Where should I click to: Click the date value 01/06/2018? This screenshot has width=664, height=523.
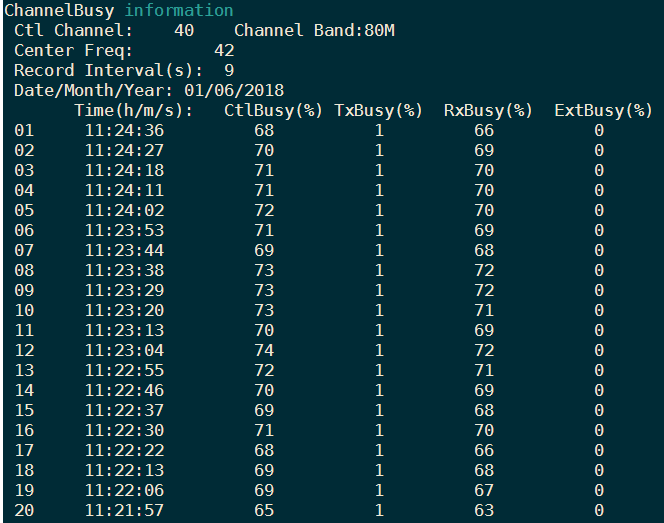[x=234, y=90]
